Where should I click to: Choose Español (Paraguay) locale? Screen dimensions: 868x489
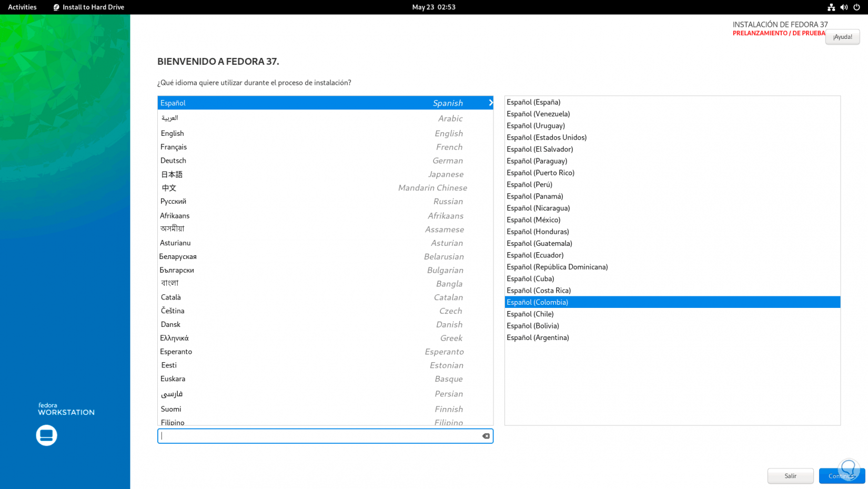(x=672, y=161)
